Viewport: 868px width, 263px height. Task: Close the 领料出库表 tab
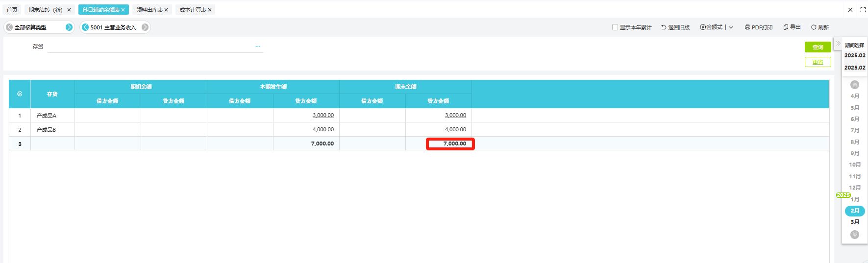(166, 10)
